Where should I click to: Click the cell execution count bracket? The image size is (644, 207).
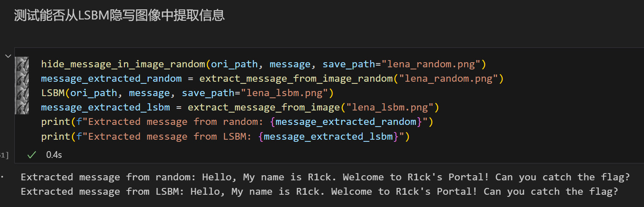(x=4, y=155)
